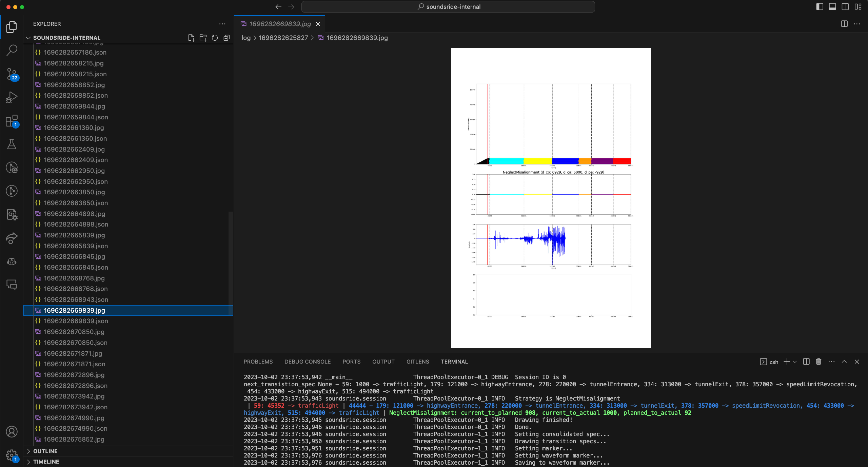Open the Extensions view
Viewport: 868px width, 467px height.
tap(12, 121)
